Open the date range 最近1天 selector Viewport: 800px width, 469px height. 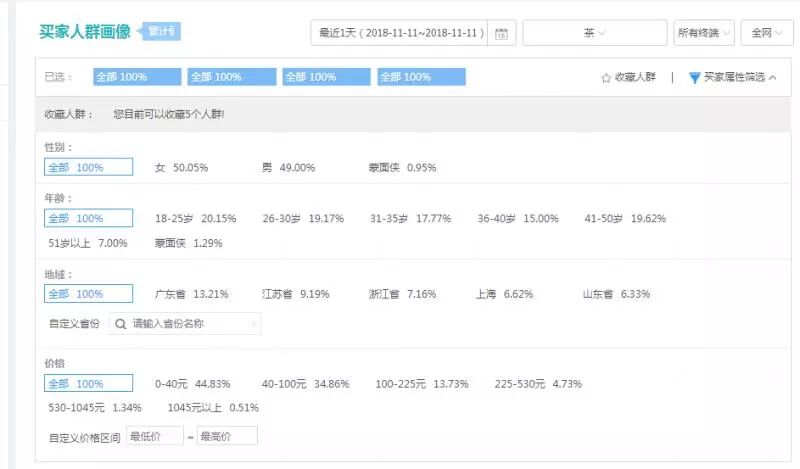click(399, 33)
